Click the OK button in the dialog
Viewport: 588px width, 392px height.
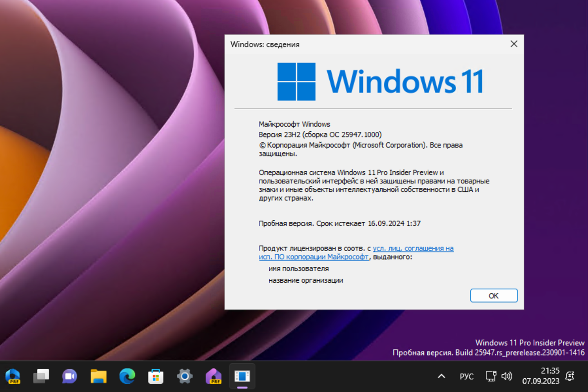click(x=494, y=296)
